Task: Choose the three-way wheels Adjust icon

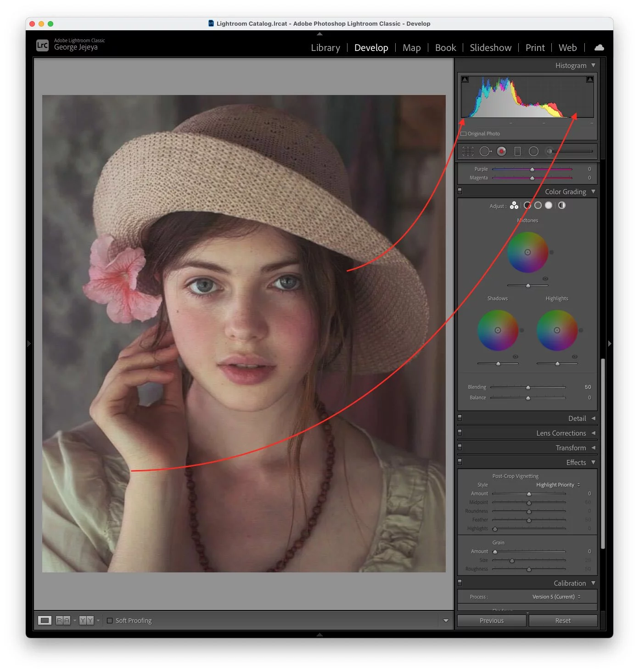Action: pyautogui.click(x=514, y=205)
